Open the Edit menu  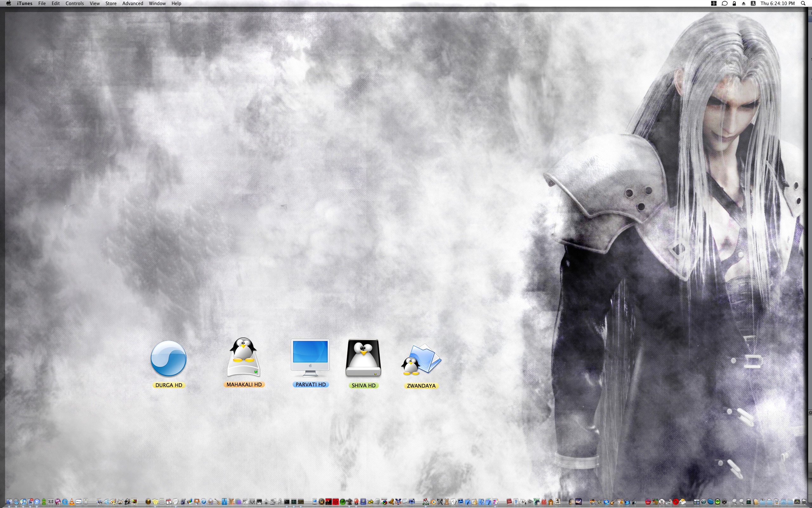pos(56,3)
